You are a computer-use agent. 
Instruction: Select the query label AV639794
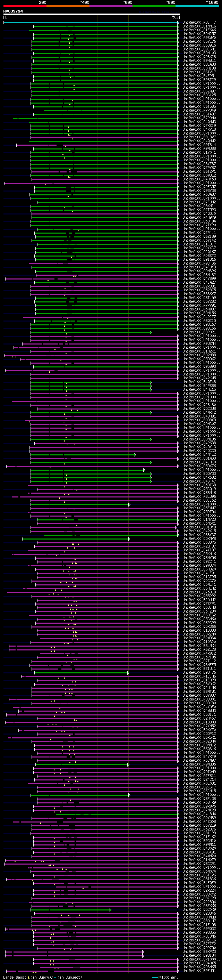[13, 11]
